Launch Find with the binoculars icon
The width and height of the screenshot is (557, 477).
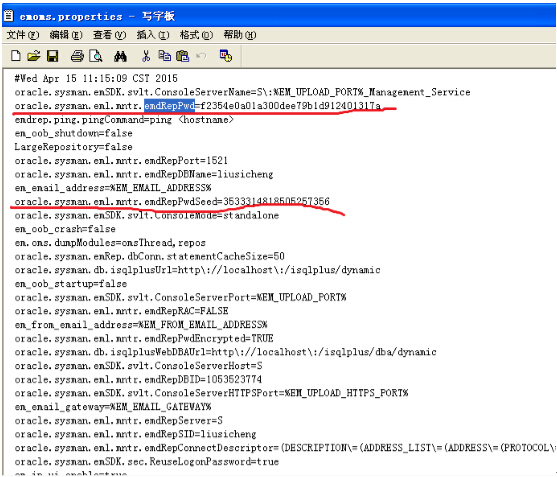(120, 56)
